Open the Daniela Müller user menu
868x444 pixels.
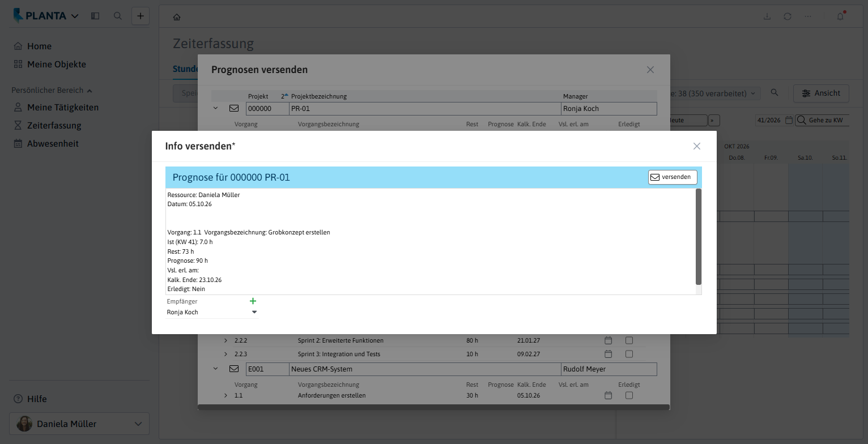click(79, 424)
